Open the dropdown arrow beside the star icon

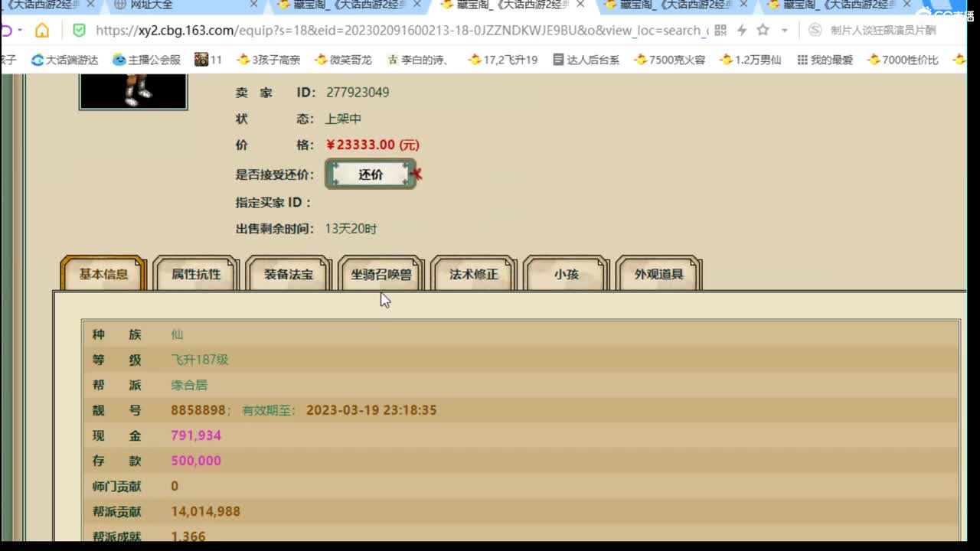tap(784, 31)
